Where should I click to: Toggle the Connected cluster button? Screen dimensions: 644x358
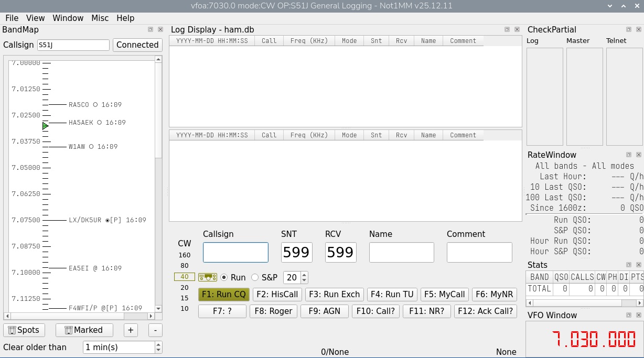pyautogui.click(x=137, y=45)
